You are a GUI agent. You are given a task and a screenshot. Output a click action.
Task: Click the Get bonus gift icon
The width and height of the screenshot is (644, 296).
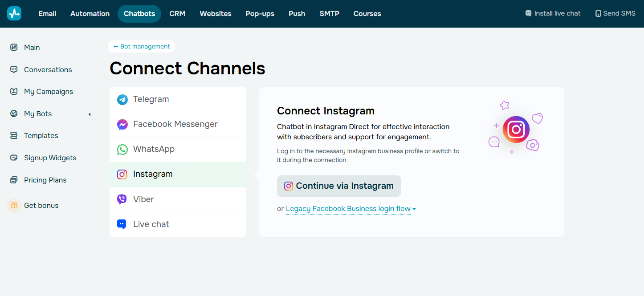tap(14, 205)
